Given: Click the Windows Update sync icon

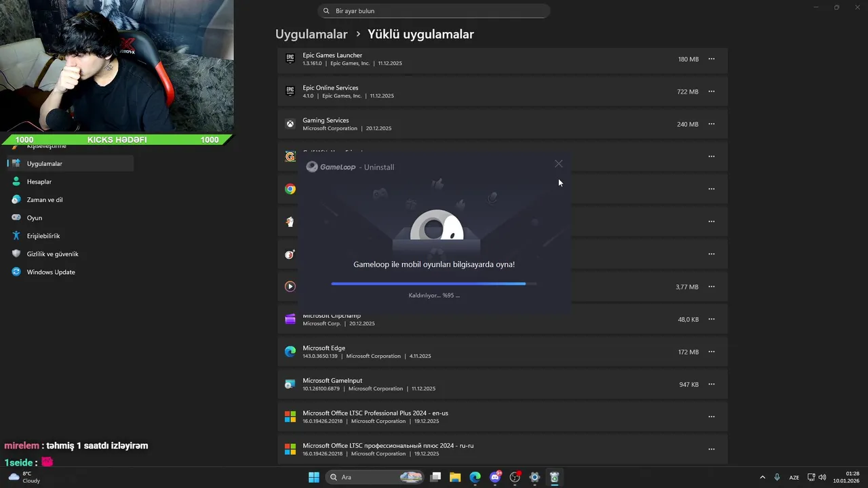Looking at the screenshot, I should tap(16, 272).
